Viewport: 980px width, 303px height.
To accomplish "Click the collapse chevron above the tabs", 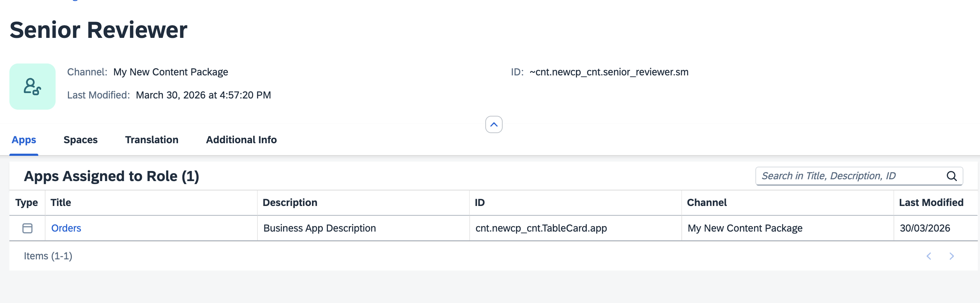I will tap(494, 124).
